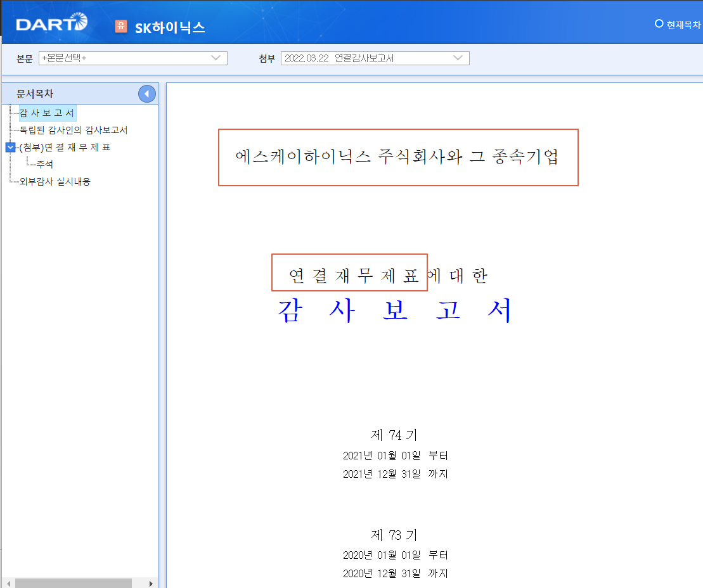Collapse the 문서목차 panel via circular arrow icon

(x=146, y=93)
